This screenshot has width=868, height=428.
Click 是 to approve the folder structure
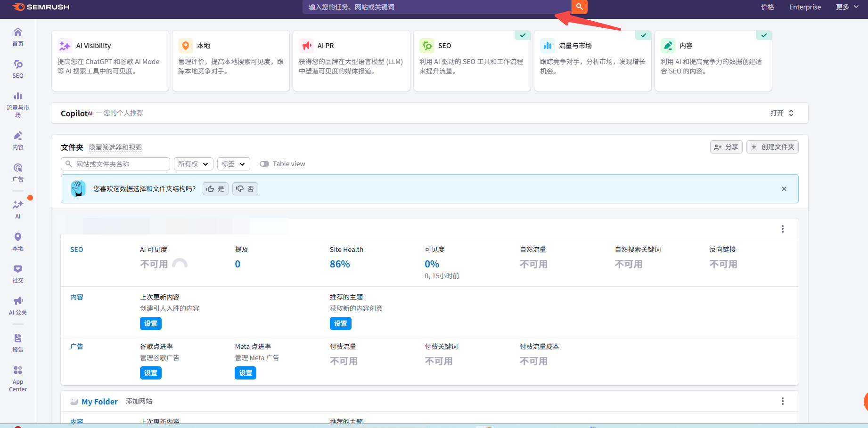[215, 188]
